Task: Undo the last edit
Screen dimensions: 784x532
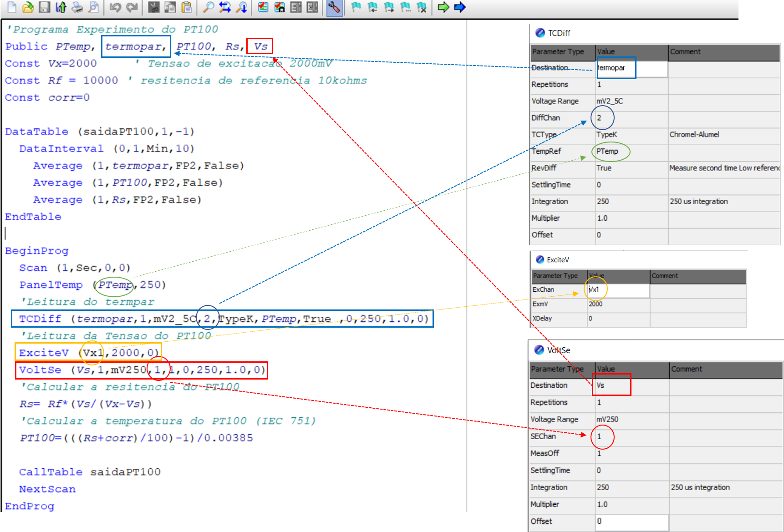Action: [x=115, y=7]
